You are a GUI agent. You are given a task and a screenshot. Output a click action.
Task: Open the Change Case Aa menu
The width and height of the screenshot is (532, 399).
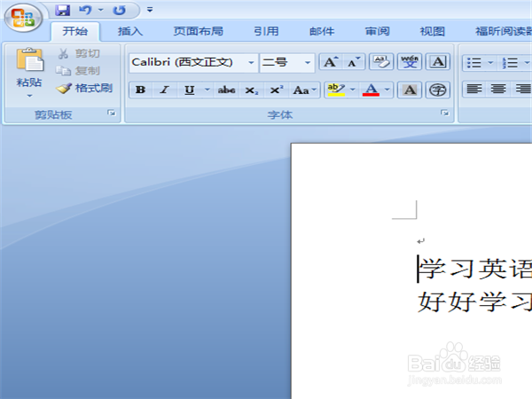point(305,90)
